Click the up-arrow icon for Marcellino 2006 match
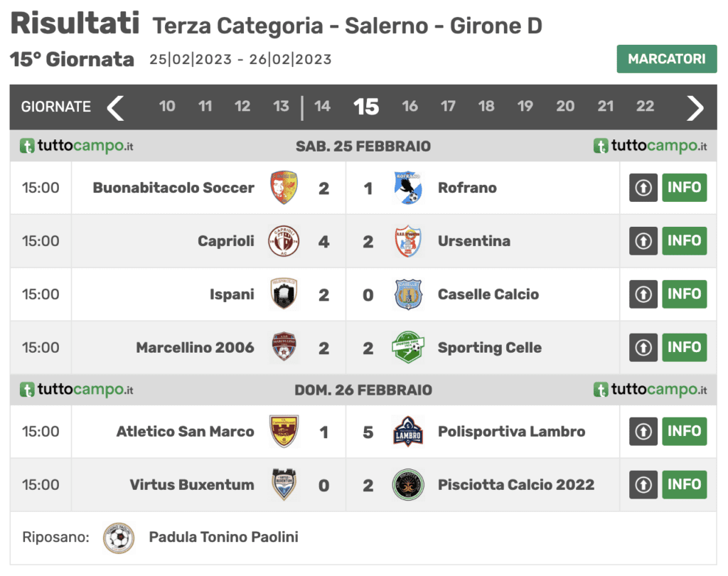This screenshot has height=576, width=728. (x=643, y=348)
